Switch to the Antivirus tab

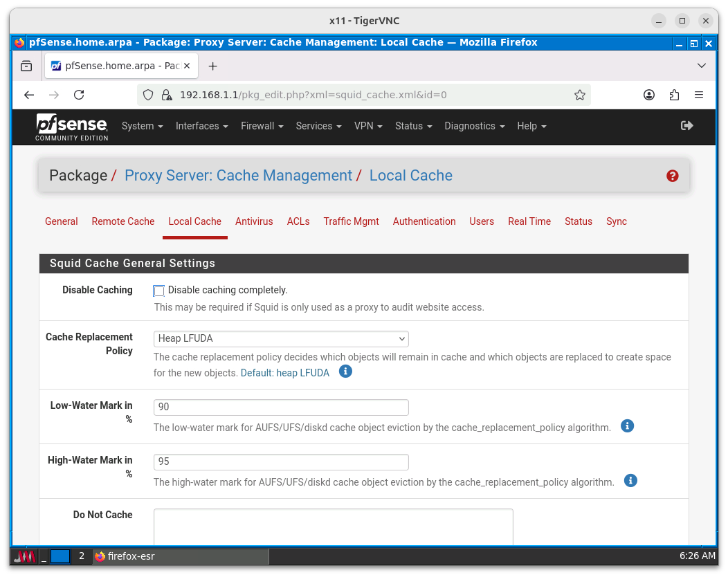(x=254, y=221)
